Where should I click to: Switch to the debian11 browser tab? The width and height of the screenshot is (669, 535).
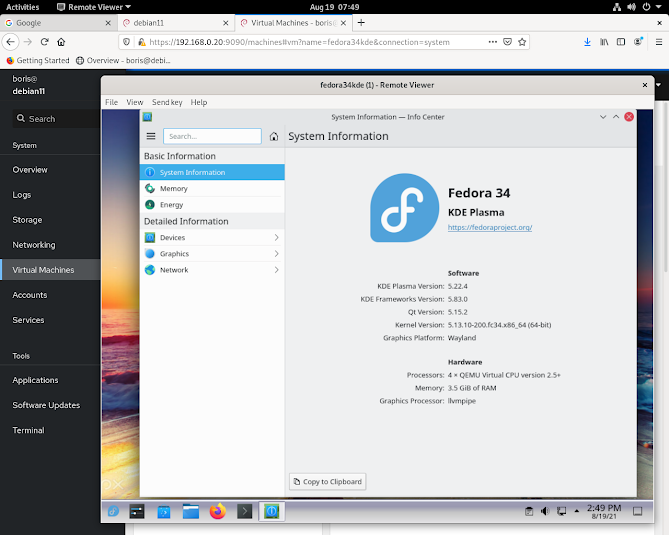tap(175, 23)
